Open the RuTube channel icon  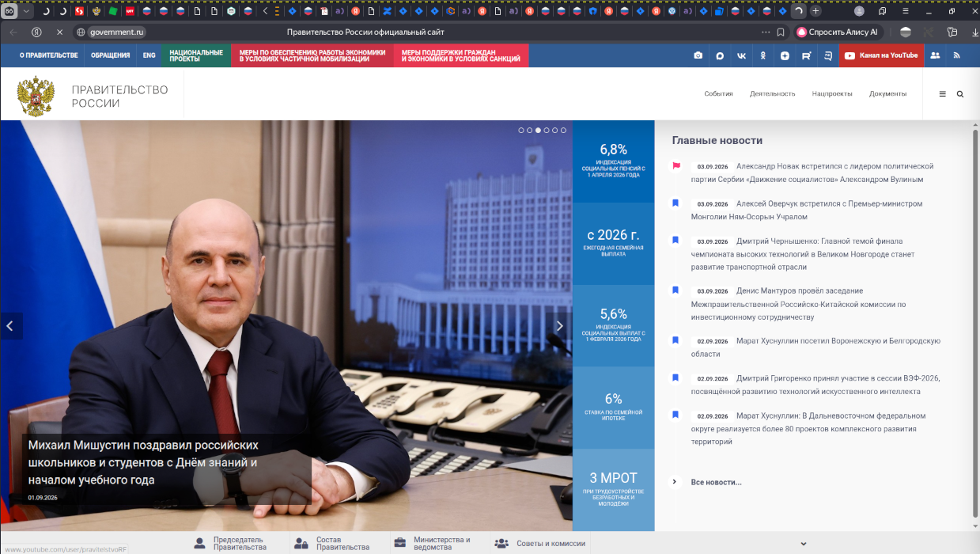(x=806, y=55)
